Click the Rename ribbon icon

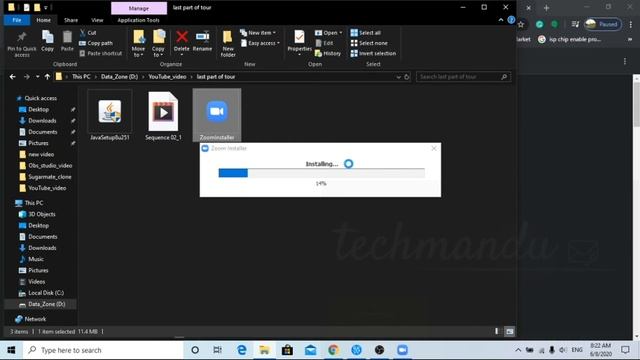coord(202,41)
